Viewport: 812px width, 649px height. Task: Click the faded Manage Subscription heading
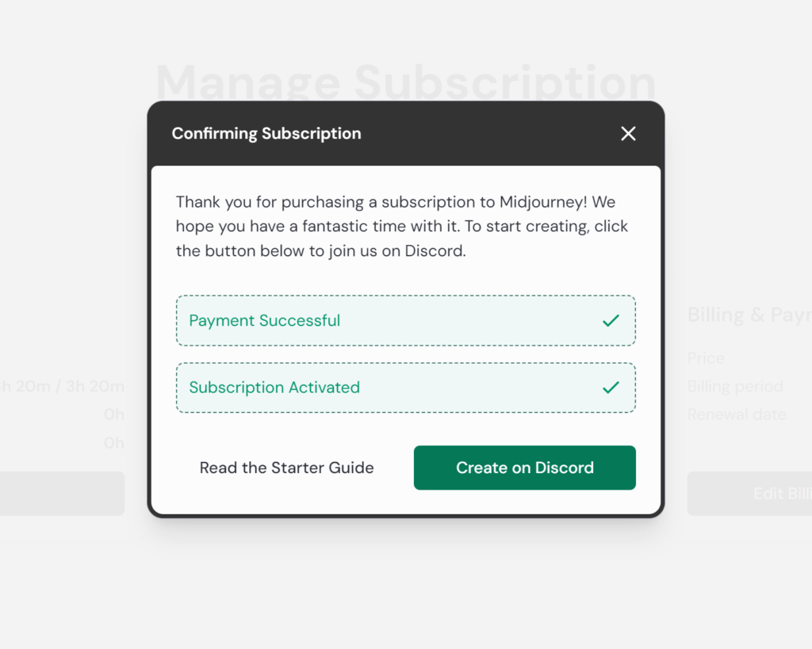pyautogui.click(x=405, y=82)
